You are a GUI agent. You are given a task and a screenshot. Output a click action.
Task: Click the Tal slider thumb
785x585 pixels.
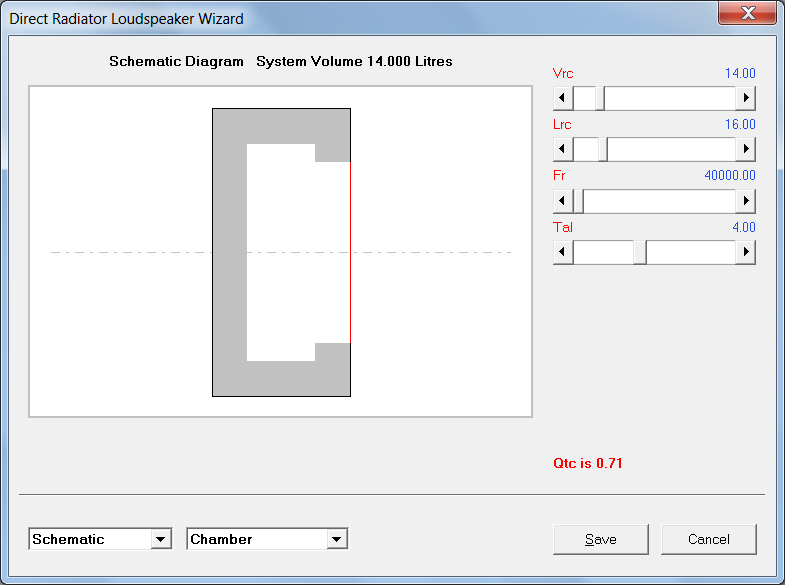(640, 252)
